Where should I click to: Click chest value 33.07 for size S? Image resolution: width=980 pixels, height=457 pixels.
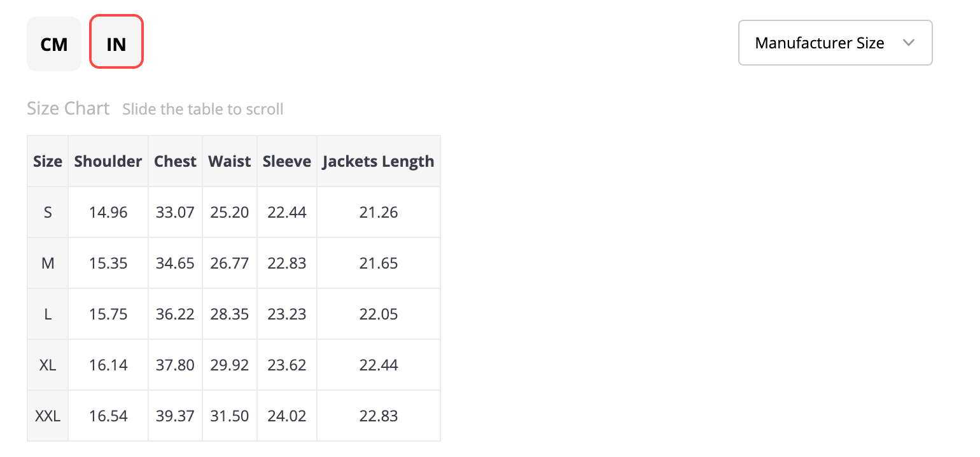175,212
